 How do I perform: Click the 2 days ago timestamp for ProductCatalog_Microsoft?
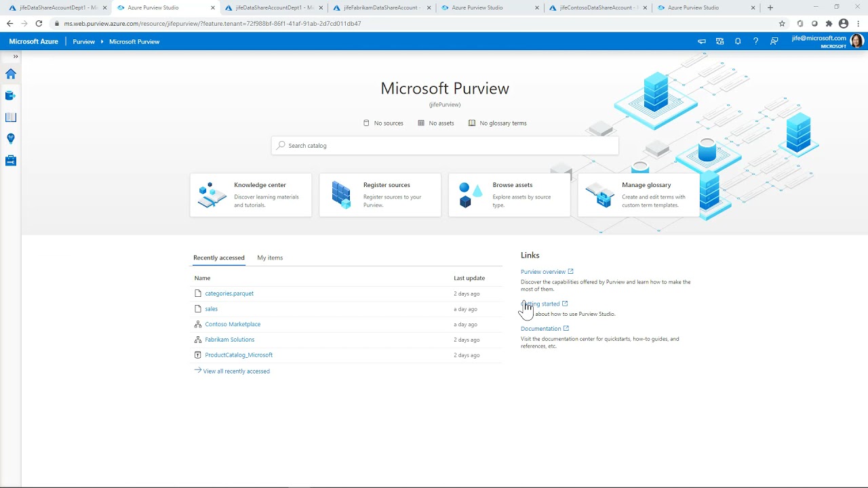pos(467,355)
